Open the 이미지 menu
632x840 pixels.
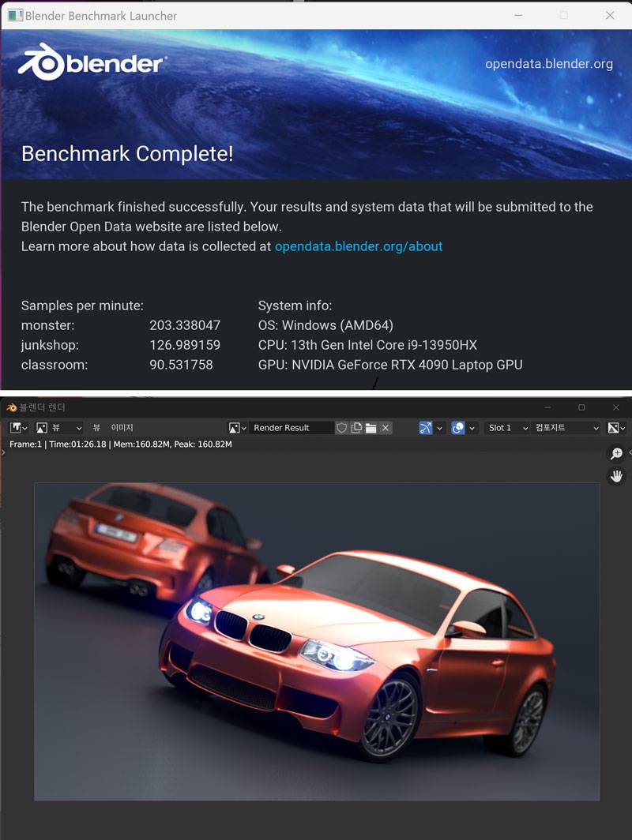coord(122,428)
